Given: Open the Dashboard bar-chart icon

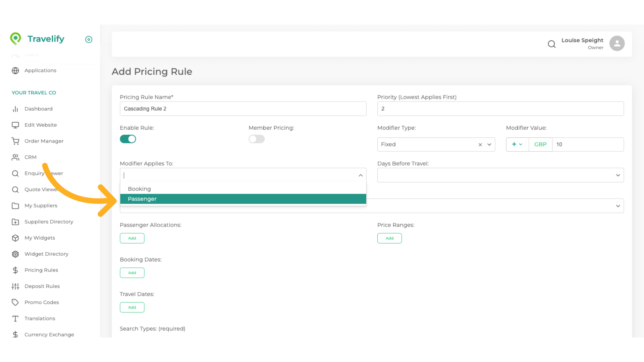Looking at the screenshot, I should point(15,109).
